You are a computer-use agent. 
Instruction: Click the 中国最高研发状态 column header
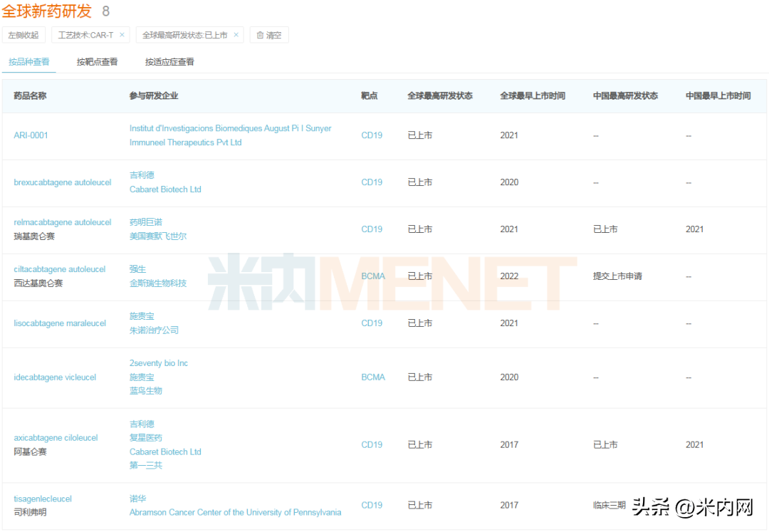625,95
